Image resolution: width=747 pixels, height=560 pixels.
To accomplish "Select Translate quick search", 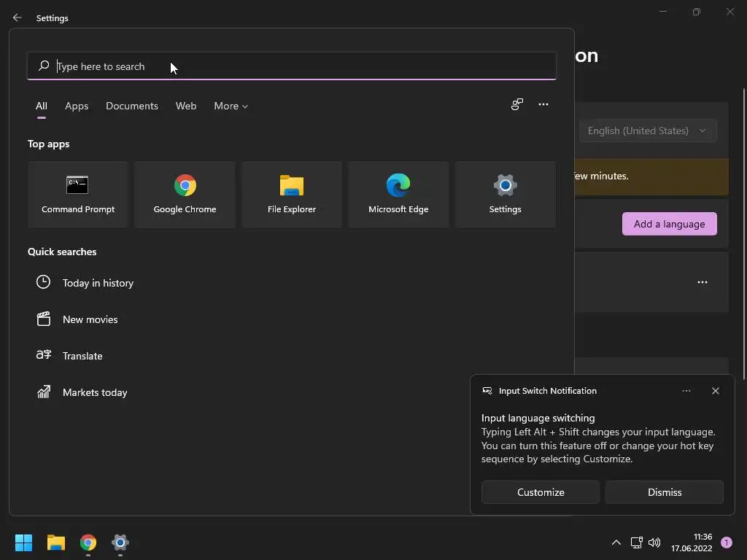I will (82, 356).
